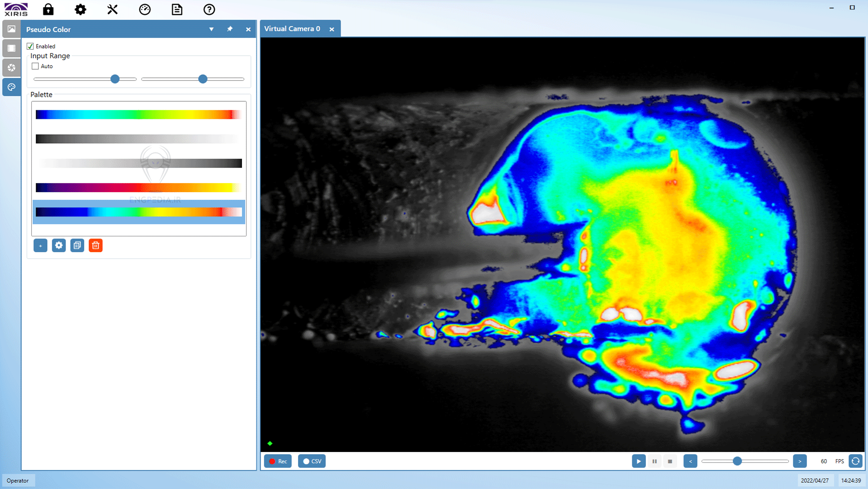
Task: Add a new palette with plus button
Action: 40,245
